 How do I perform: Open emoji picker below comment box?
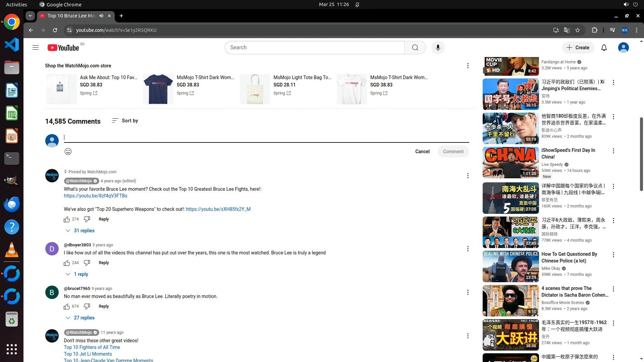(x=68, y=152)
